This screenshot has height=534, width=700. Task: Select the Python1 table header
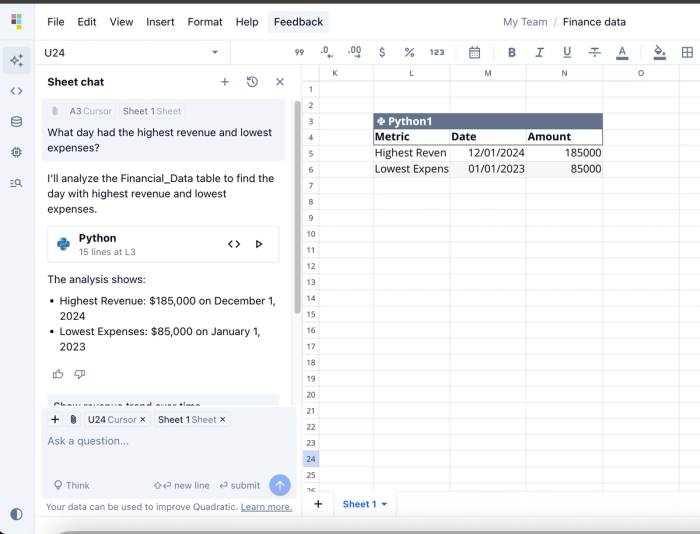(x=488, y=121)
